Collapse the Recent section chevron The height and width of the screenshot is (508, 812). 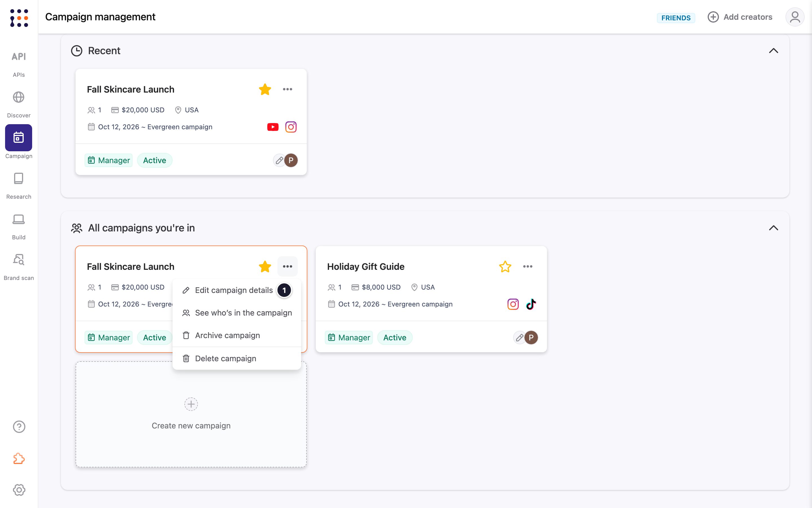click(773, 51)
